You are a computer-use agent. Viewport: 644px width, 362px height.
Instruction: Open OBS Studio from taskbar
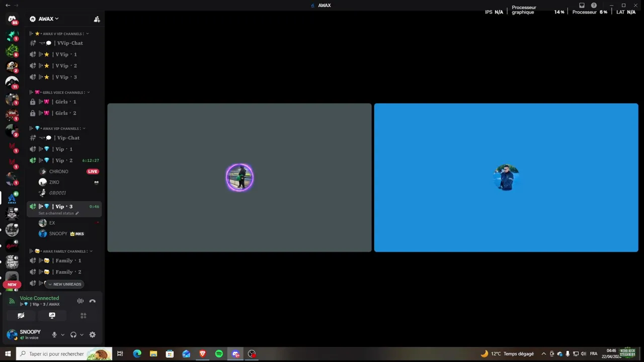point(252,354)
